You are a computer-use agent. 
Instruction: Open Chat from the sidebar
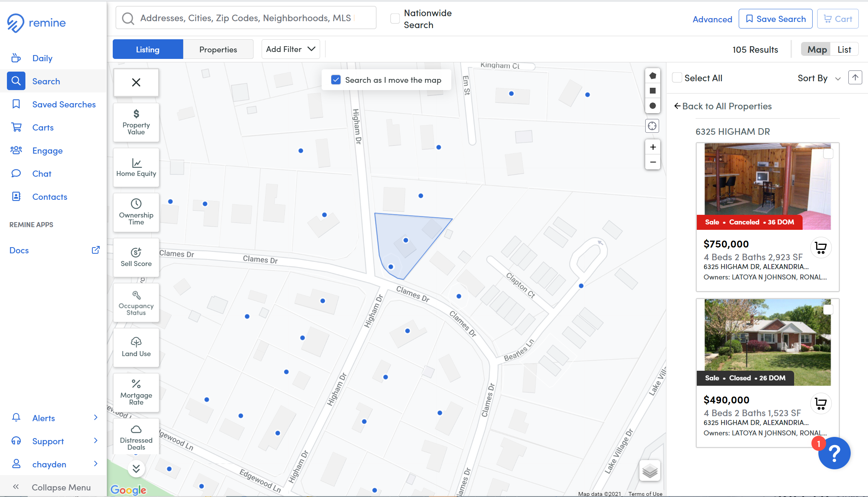tap(42, 174)
